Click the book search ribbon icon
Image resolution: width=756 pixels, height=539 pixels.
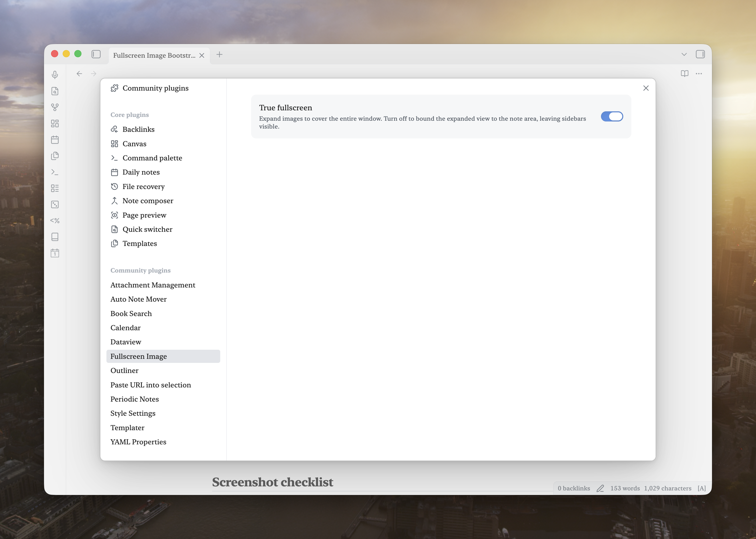(55, 237)
